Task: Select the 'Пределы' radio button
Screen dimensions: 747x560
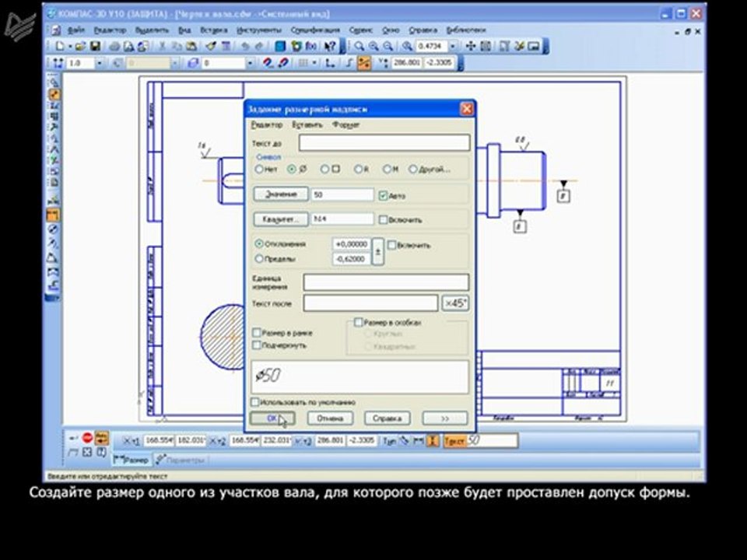Action: (x=259, y=258)
